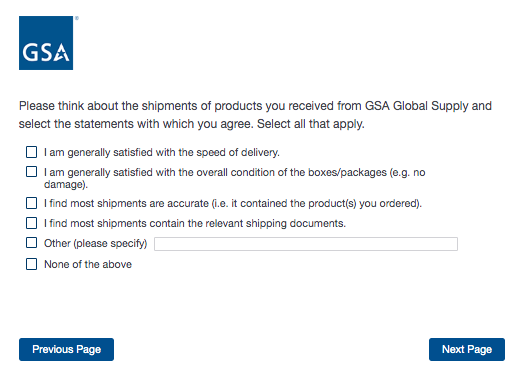Click the word 'damage).' under the condition statement
The width and height of the screenshot is (522, 385).
click(x=66, y=184)
